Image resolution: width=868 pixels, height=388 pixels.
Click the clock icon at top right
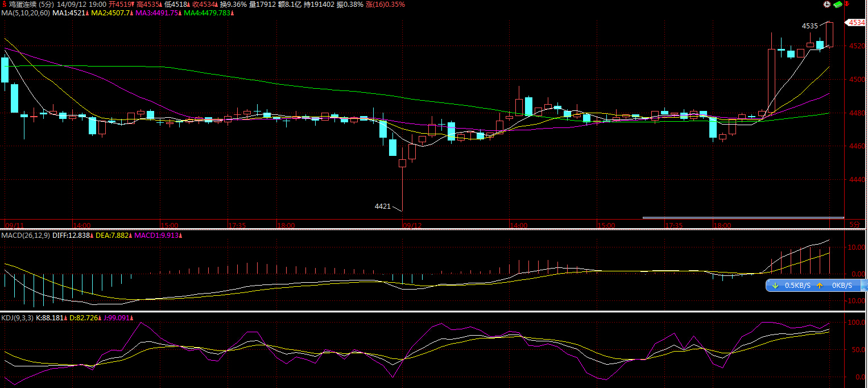pos(826,5)
